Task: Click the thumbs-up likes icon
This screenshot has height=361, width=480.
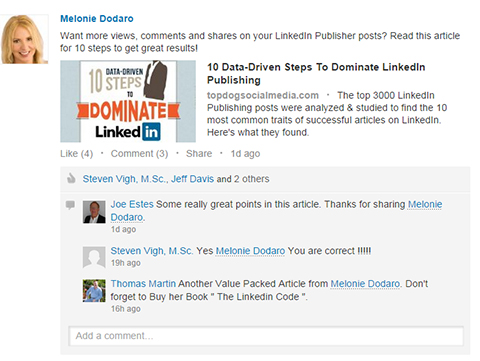Action: (71, 178)
